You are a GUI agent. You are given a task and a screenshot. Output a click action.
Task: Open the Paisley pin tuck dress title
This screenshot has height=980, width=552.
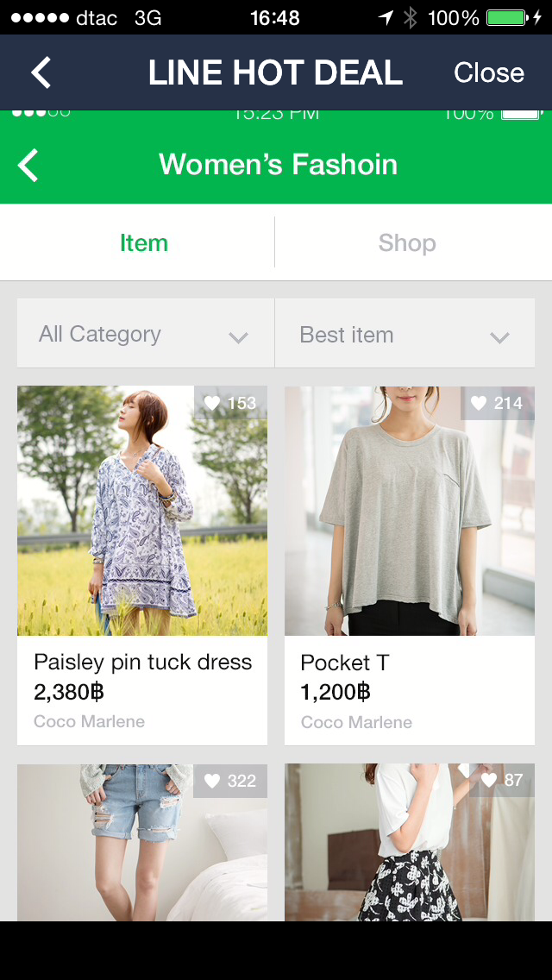pyautogui.click(x=143, y=663)
